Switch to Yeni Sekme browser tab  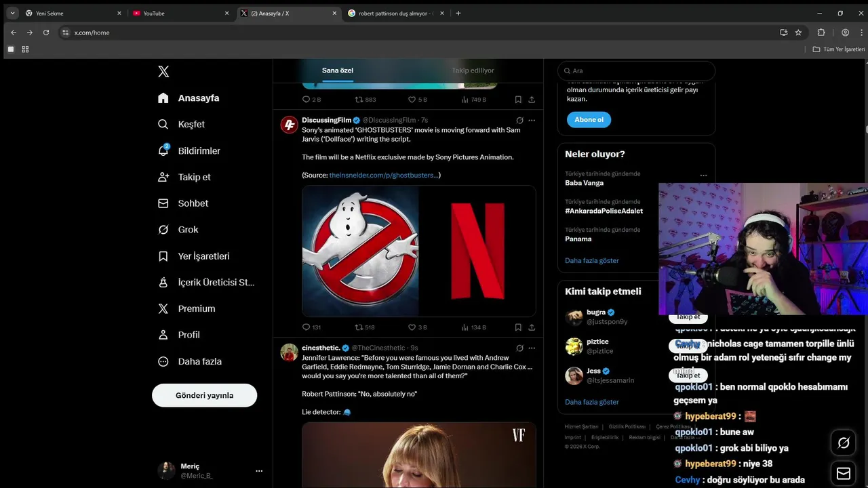[x=73, y=13]
